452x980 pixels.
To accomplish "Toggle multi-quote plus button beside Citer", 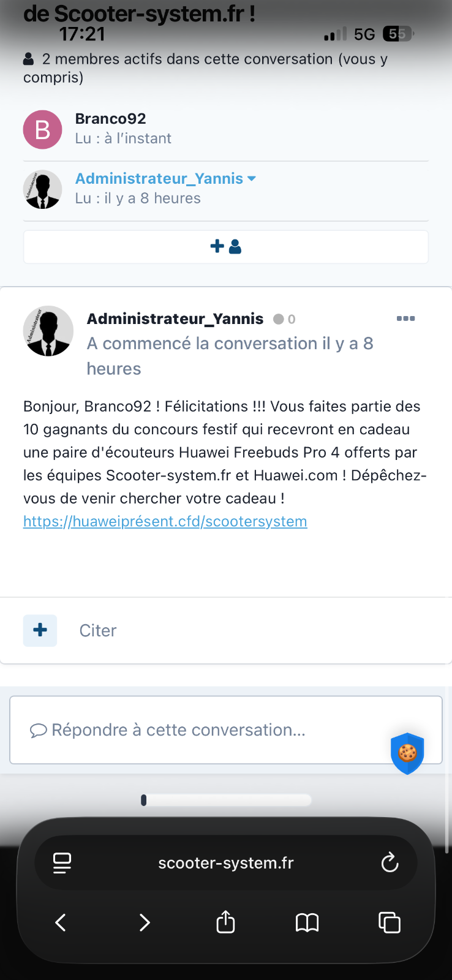I will tap(40, 630).
